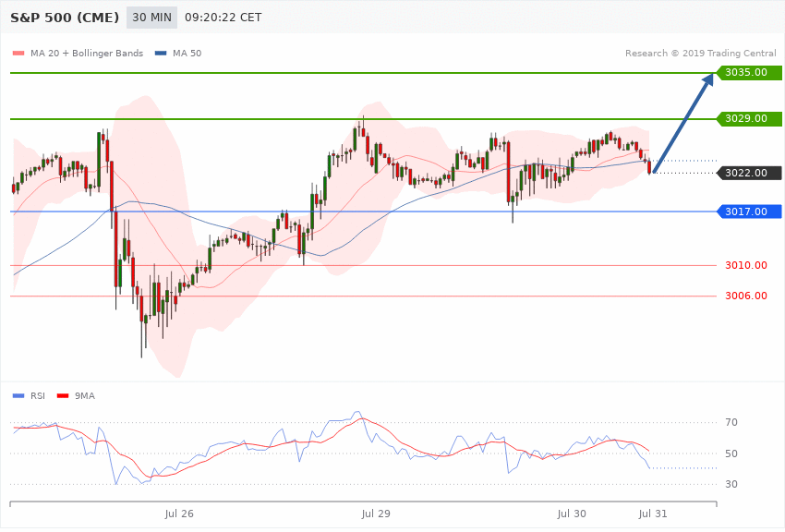The image size is (785, 532).
Task: Click the Jul 29 date axis label
Action: (x=376, y=514)
